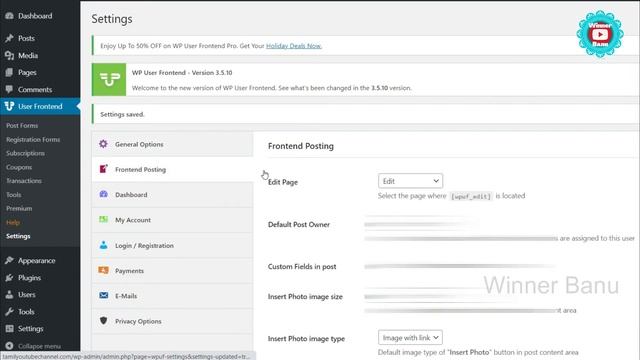Switch to My Account tab
This screenshot has width=640, height=360.
point(172,220)
